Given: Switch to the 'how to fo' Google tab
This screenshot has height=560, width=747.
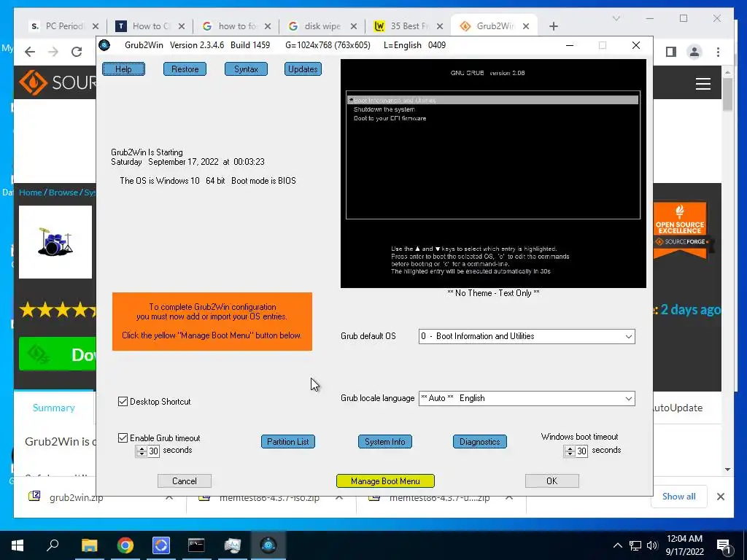Looking at the screenshot, I should click(x=236, y=26).
